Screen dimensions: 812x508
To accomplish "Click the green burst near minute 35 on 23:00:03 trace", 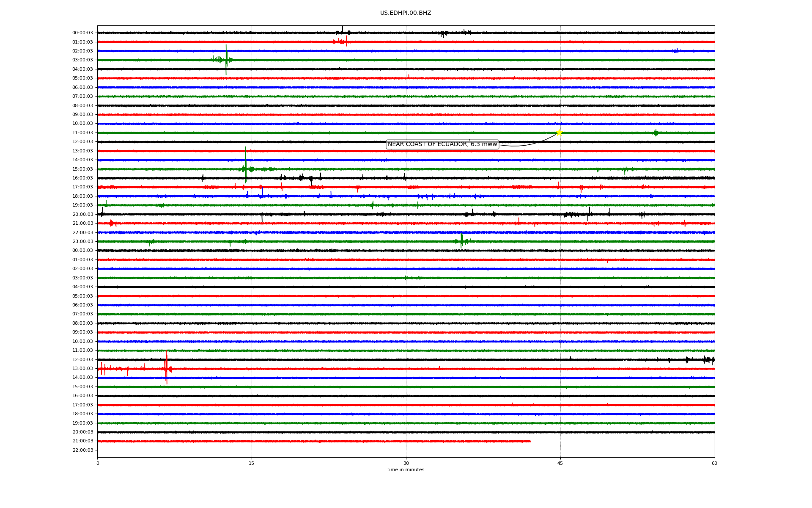I will tap(461, 241).
